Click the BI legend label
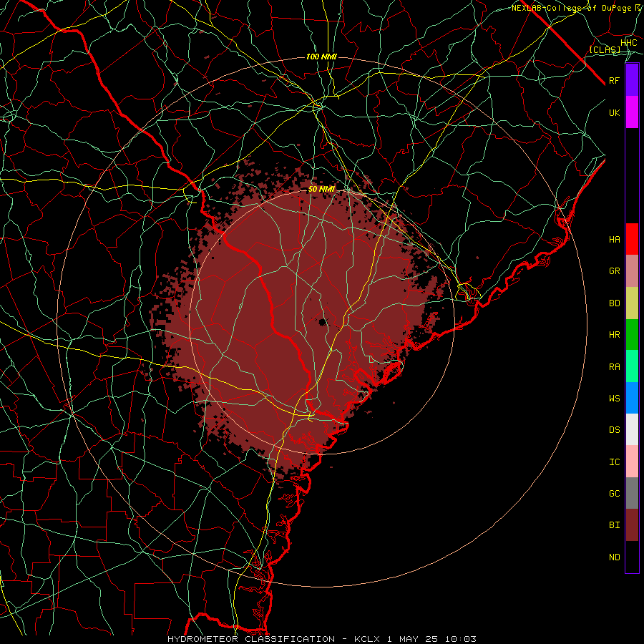 [614, 525]
